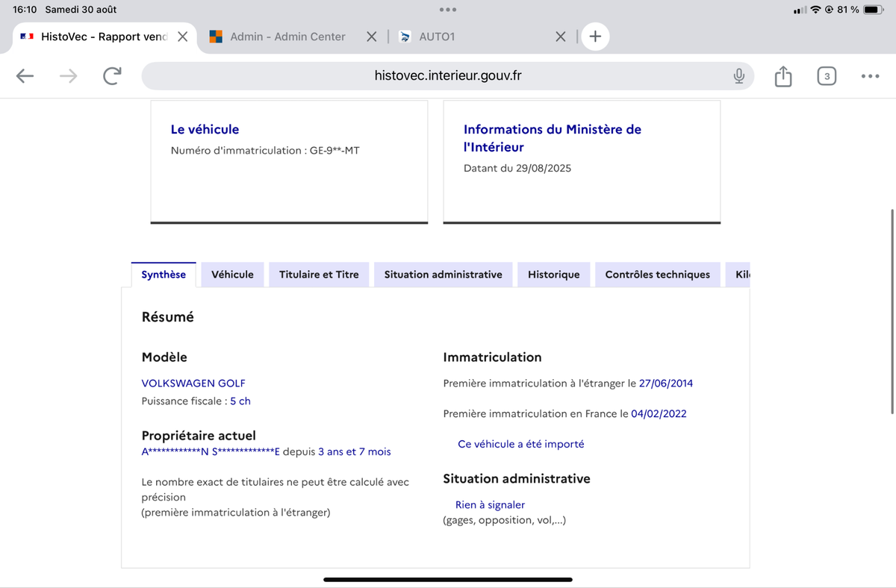Click the '(gages, opposition, vol,...)' note
Image resolution: width=896 pixels, height=588 pixels.
[x=505, y=520]
